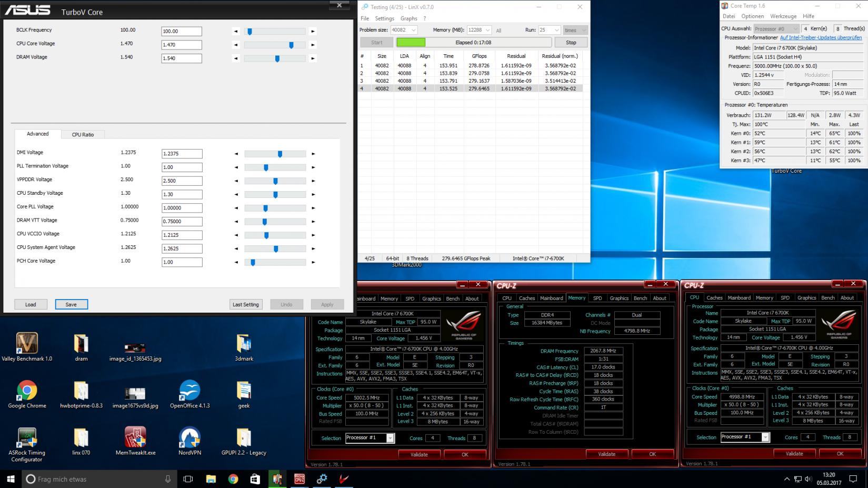Click the CPU VCCIO Voltage input field
Screen dimensions: 868x488
(x=182, y=235)
